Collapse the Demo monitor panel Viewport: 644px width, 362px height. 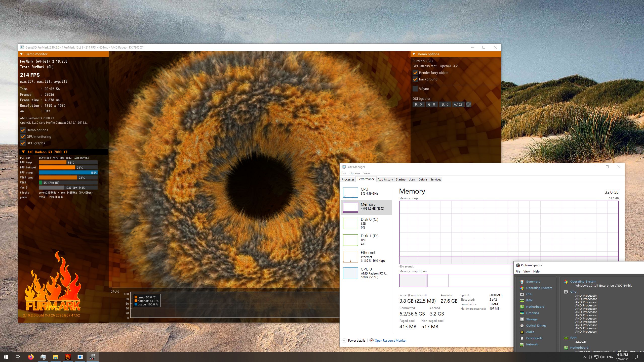point(22,54)
